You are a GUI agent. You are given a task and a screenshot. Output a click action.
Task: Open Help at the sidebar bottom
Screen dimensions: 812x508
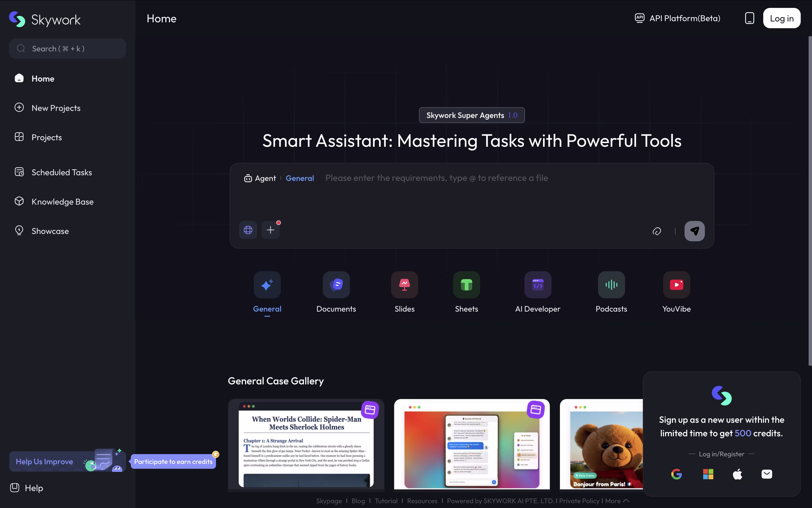(x=27, y=488)
